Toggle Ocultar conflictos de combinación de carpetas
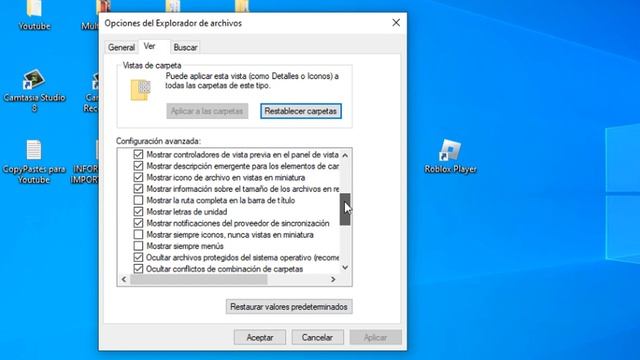 click(138, 269)
